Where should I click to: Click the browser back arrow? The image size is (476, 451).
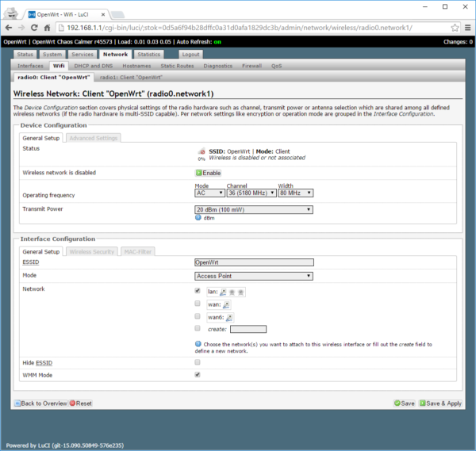(10, 27)
